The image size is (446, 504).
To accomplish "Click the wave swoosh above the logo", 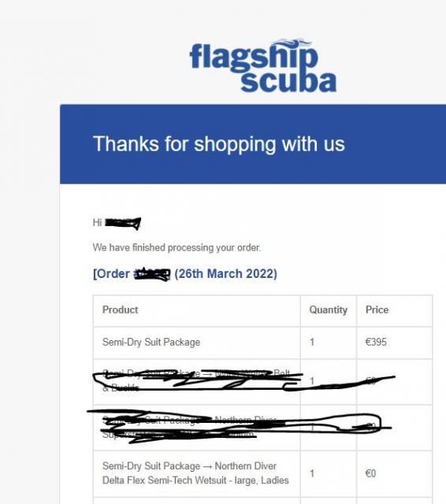I will [291, 43].
